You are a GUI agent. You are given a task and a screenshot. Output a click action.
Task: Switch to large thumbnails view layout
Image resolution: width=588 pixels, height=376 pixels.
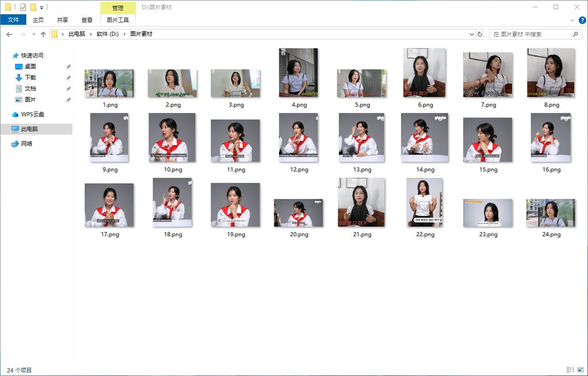(580, 370)
